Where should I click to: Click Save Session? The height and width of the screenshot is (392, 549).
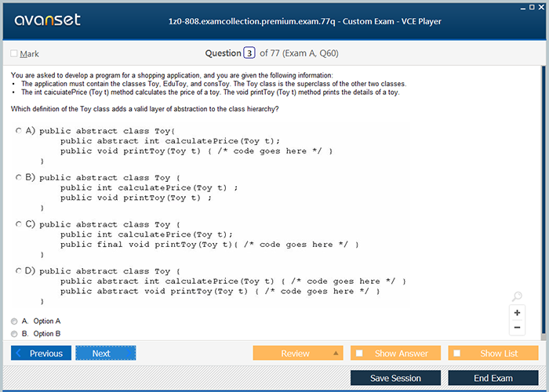[x=395, y=378]
